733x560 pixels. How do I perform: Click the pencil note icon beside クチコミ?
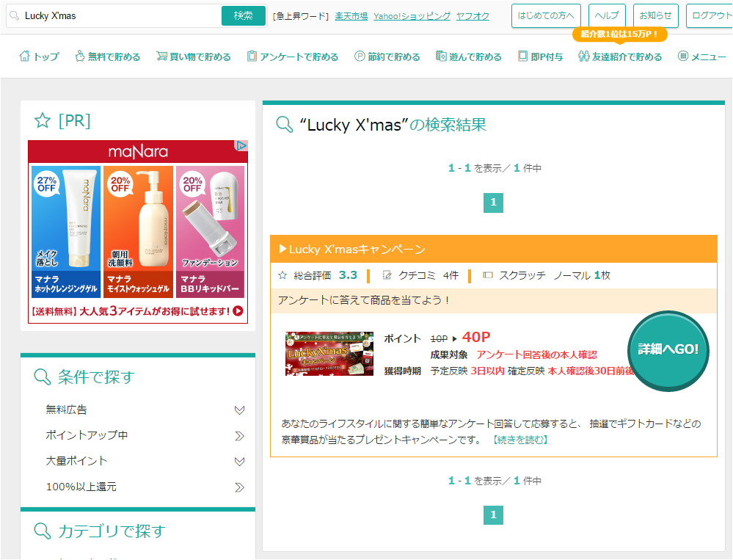pos(387,275)
